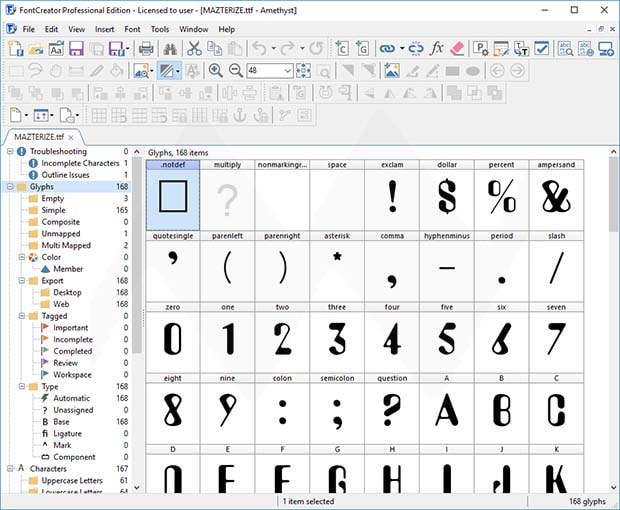Select the Desktop export item
Image resolution: width=620 pixels, height=510 pixels.
(x=67, y=293)
